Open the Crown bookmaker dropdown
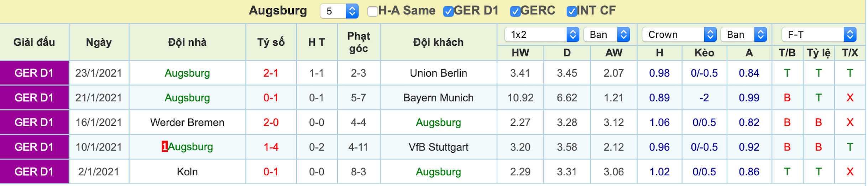The height and width of the screenshot is (186, 868). point(679,35)
